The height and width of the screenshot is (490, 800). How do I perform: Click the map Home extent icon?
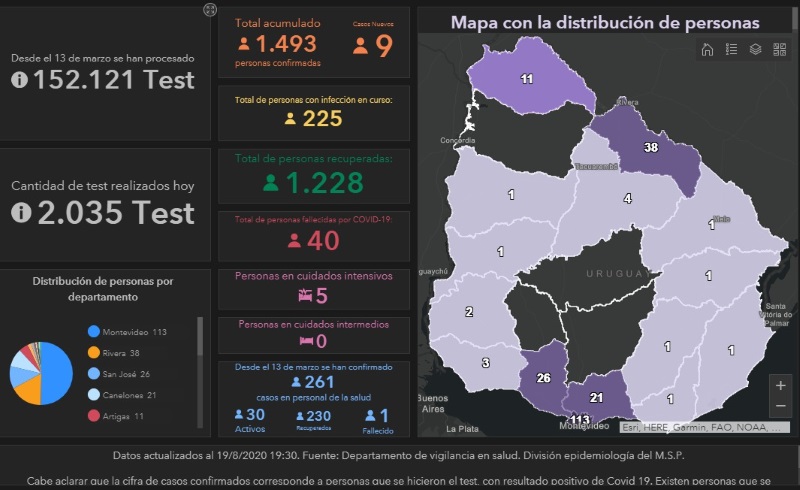point(708,50)
